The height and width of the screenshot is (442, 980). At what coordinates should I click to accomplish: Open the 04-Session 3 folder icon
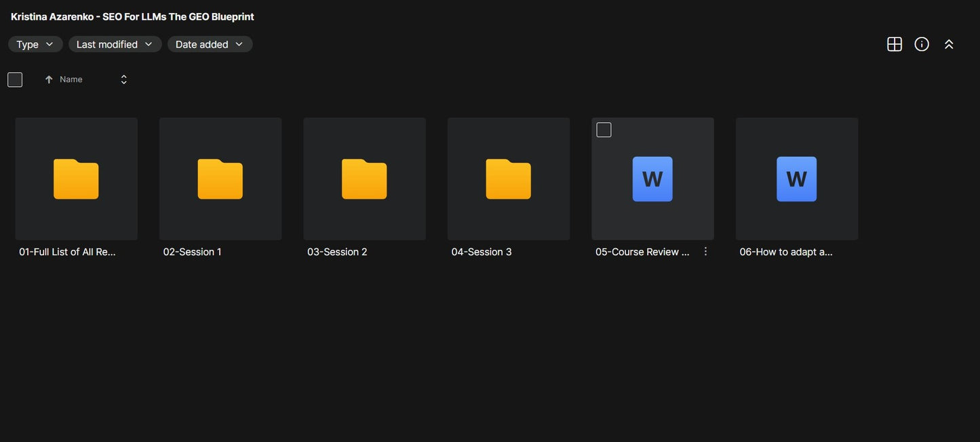point(508,179)
